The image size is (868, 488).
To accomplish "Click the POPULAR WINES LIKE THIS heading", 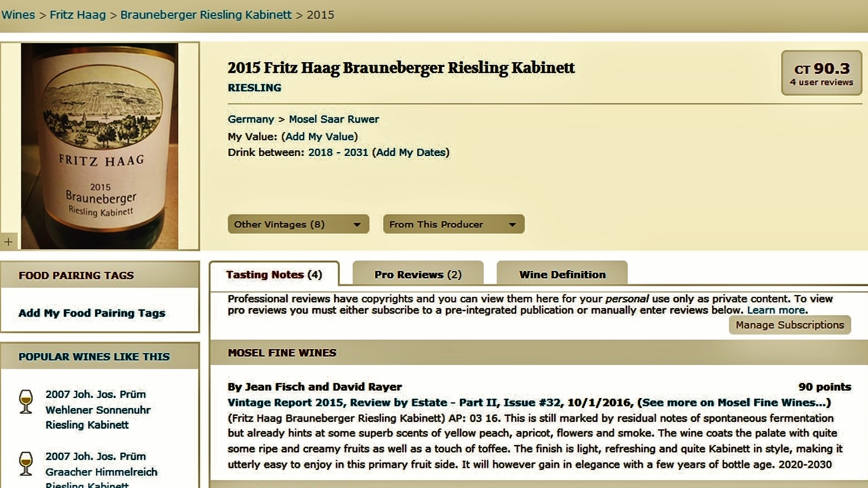I will (x=94, y=357).
